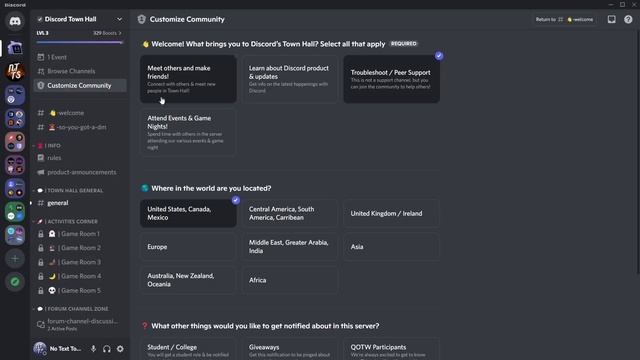
Task: Open Discord Town Hall server dropdown
Action: pos(119,19)
